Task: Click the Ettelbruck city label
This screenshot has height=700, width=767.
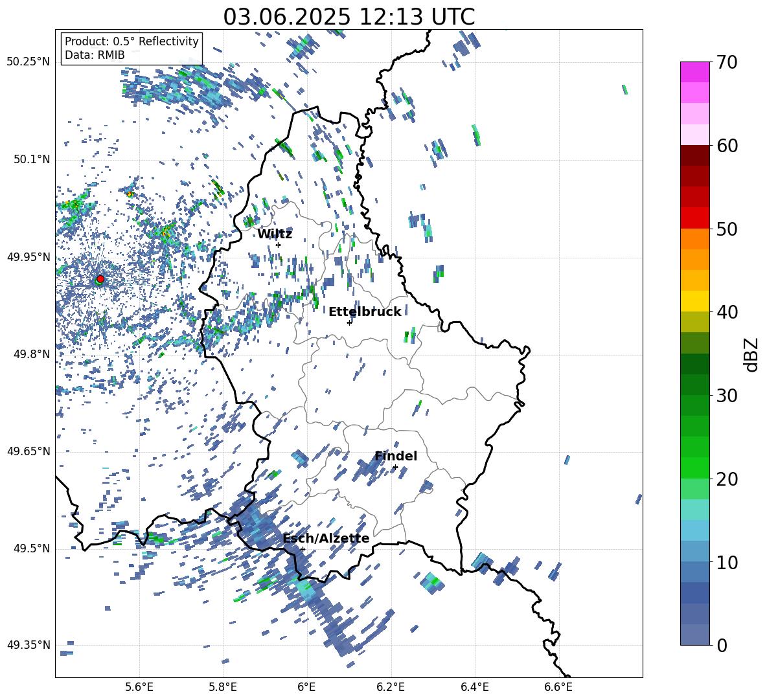Action: click(x=365, y=311)
